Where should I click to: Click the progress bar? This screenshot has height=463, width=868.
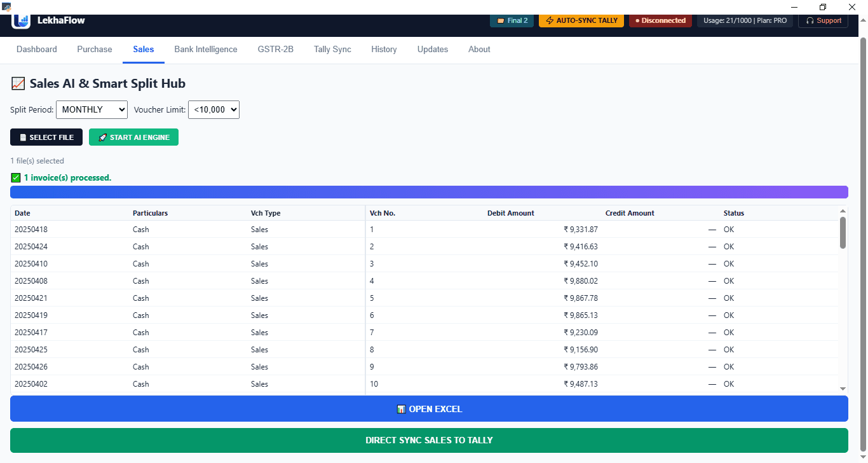click(429, 192)
